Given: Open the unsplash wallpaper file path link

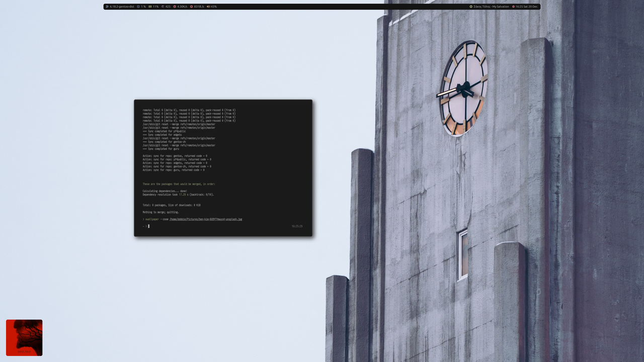Looking at the screenshot, I should coord(205,219).
